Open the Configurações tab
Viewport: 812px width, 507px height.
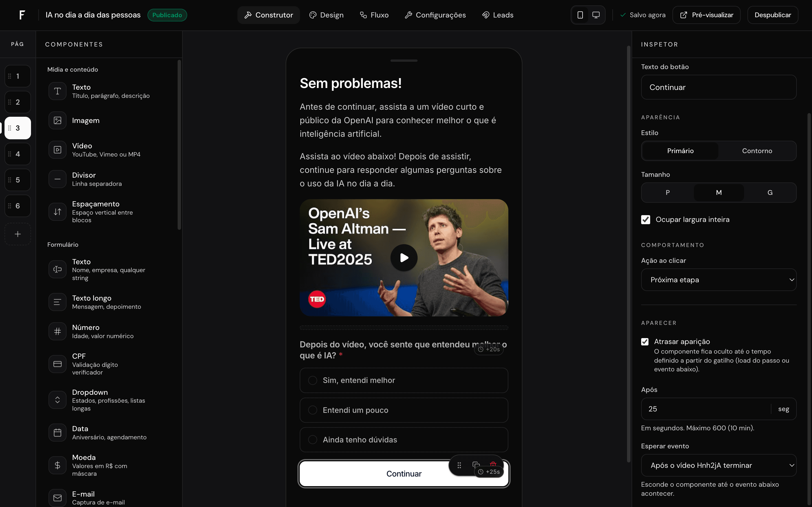pos(435,15)
